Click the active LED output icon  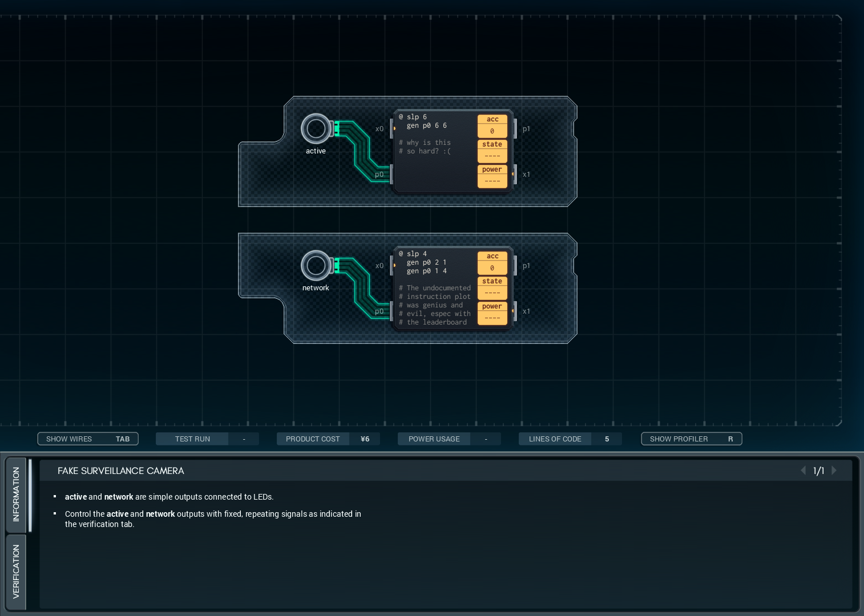(x=316, y=129)
